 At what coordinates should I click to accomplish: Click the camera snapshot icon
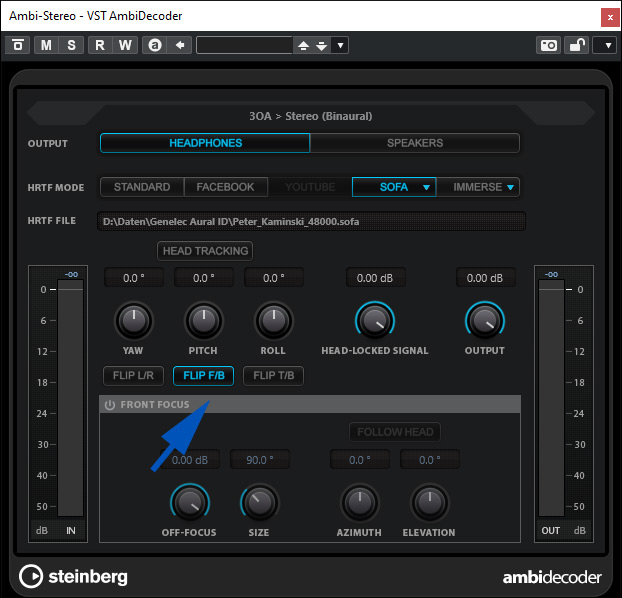[548, 45]
